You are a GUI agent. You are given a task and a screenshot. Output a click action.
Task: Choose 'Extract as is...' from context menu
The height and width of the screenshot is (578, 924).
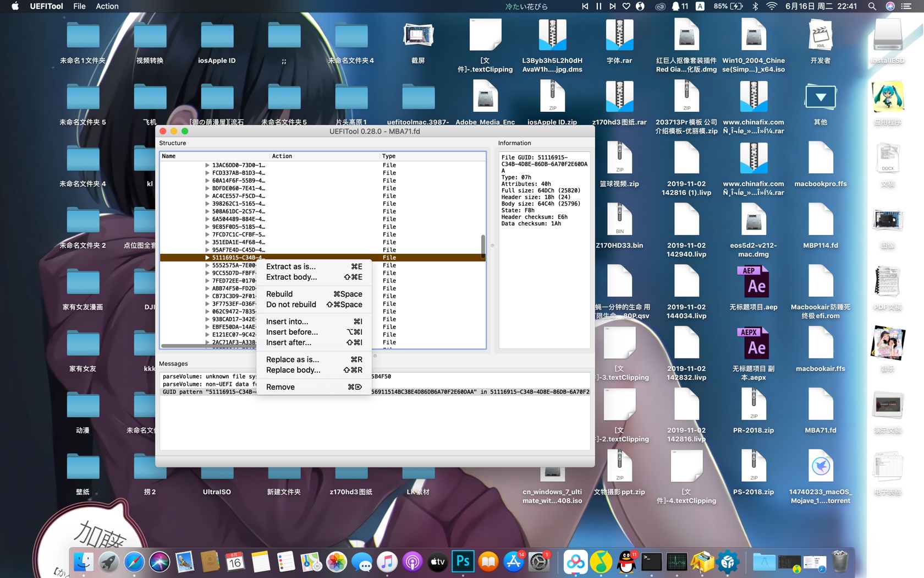pos(313,266)
